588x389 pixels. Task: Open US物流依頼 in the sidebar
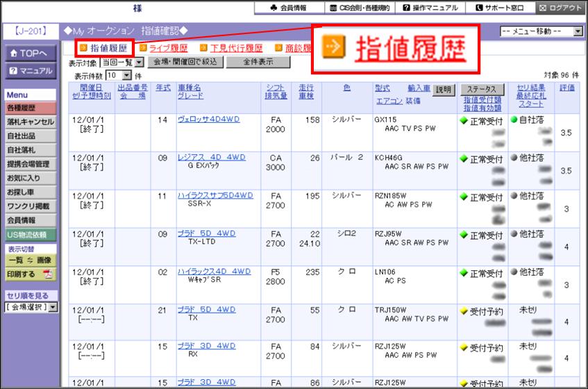point(31,235)
